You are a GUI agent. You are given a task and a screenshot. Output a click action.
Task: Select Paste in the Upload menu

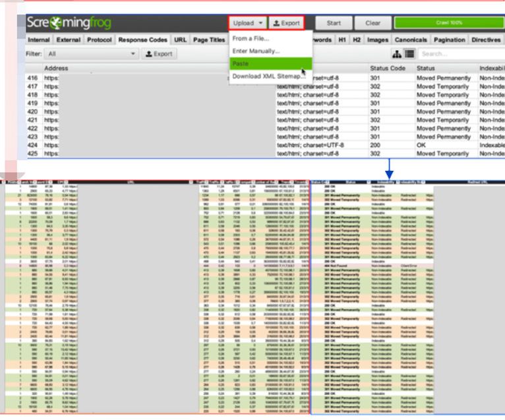[241, 63]
